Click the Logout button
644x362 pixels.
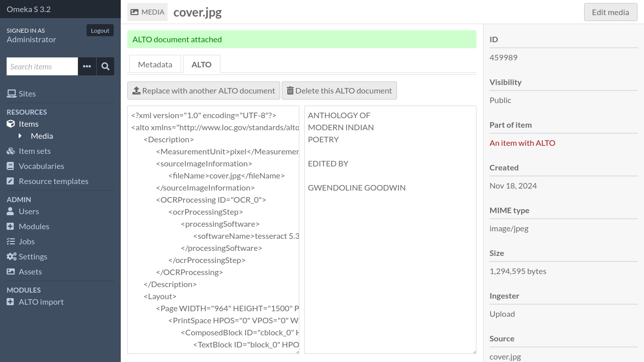(x=100, y=30)
